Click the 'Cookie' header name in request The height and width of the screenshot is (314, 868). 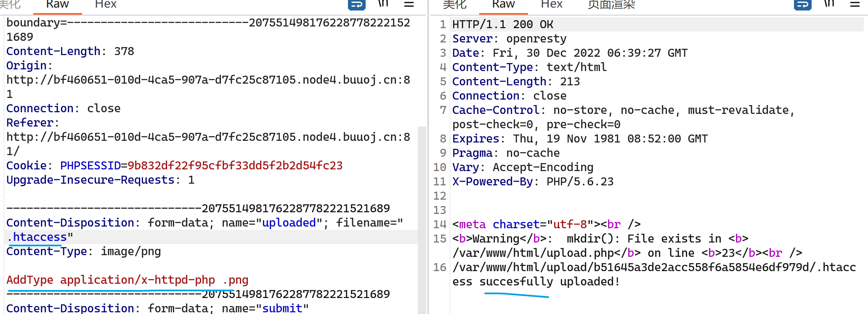coord(27,166)
